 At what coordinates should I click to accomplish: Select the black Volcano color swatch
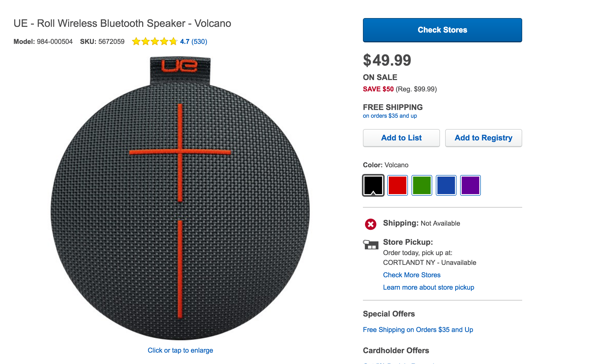(x=373, y=185)
